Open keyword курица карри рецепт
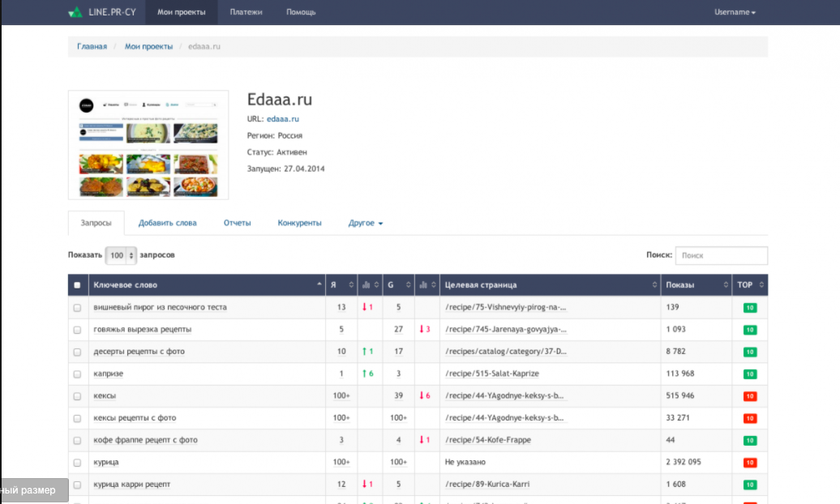Screen dimensions: 840x504 tap(132, 485)
